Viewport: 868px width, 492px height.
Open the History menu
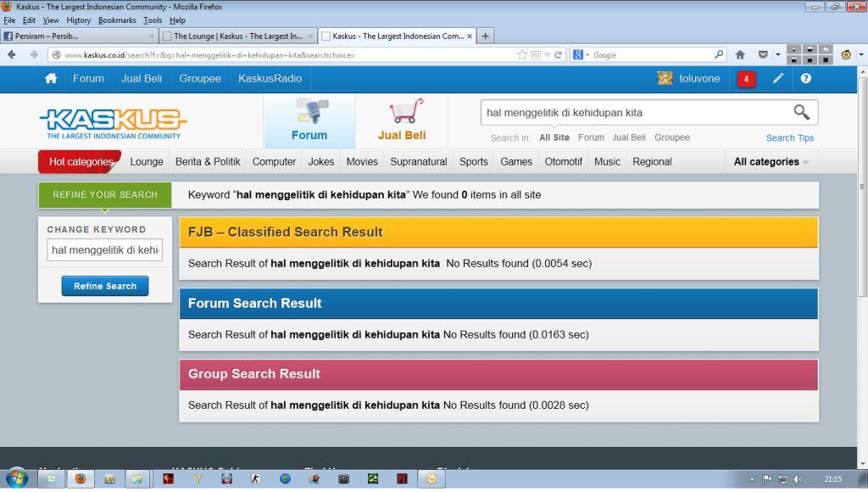pyautogui.click(x=78, y=20)
